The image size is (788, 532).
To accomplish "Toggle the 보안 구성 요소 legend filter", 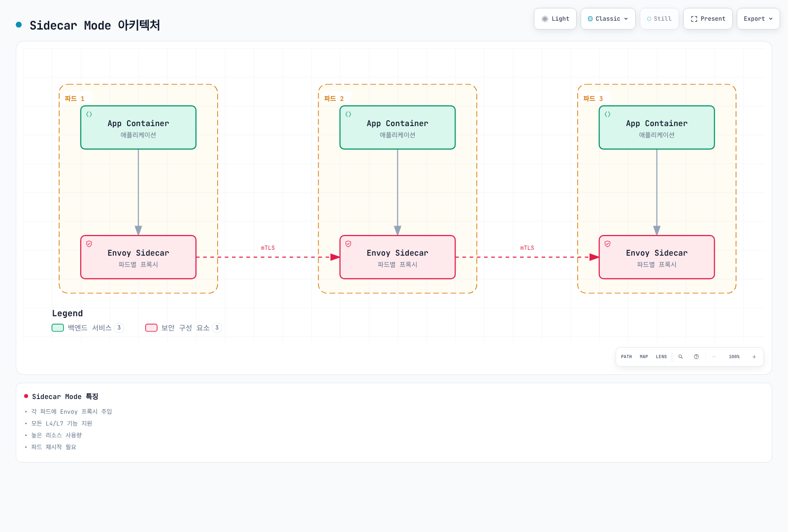I will tap(183, 328).
